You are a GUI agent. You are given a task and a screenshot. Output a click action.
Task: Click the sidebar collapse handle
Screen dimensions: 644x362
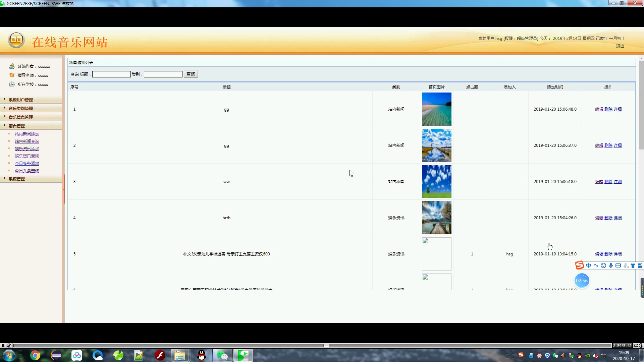tap(63, 189)
